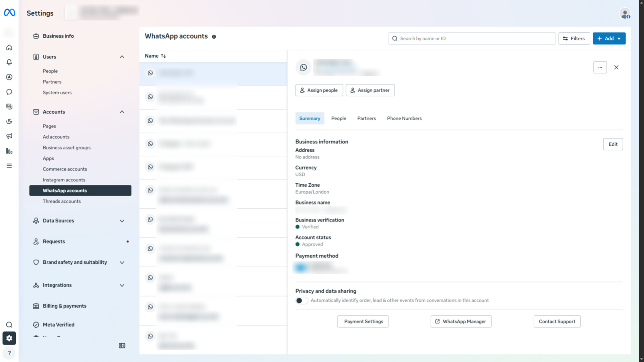The height and width of the screenshot is (362, 644).
Task: Expand the Data Sources section
Action: (122, 221)
